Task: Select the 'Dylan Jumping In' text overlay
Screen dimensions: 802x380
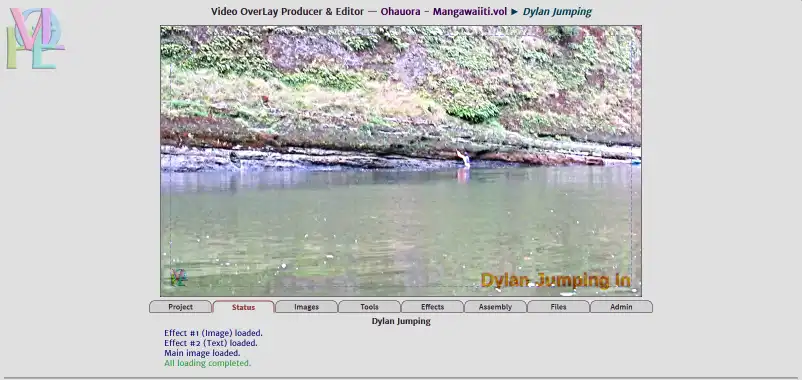Action: tap(555, 280)
